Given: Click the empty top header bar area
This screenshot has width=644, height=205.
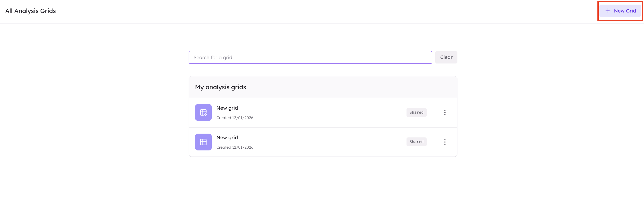Looking at the screenshot, I should coord(326,11).
